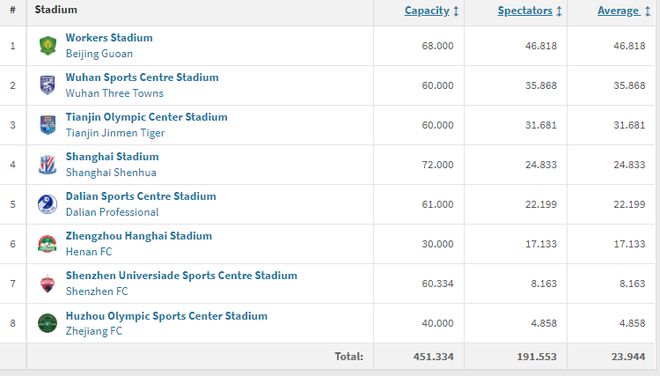Open Zhengzhou Hanghai Stadium link

[x=139, y=236]
